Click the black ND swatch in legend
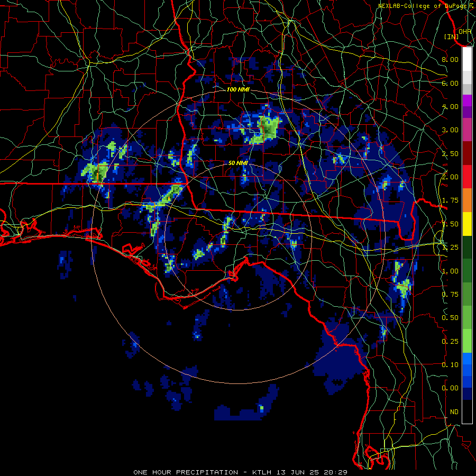Image resolution: width=476 pixels, height=476 pixels. [467, 411]
